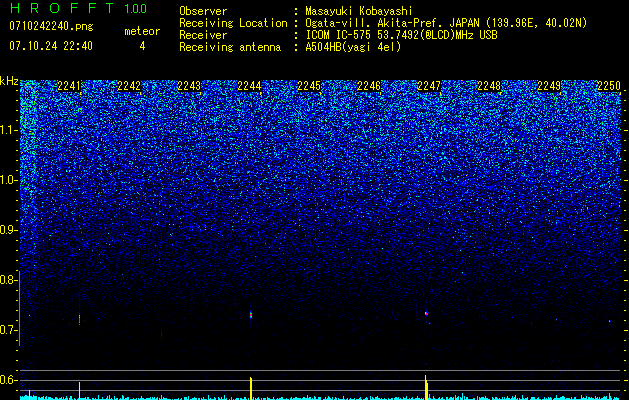Click the Receiving antenna label
Viewport: 629px width, 400px height.
click(230, 47)
